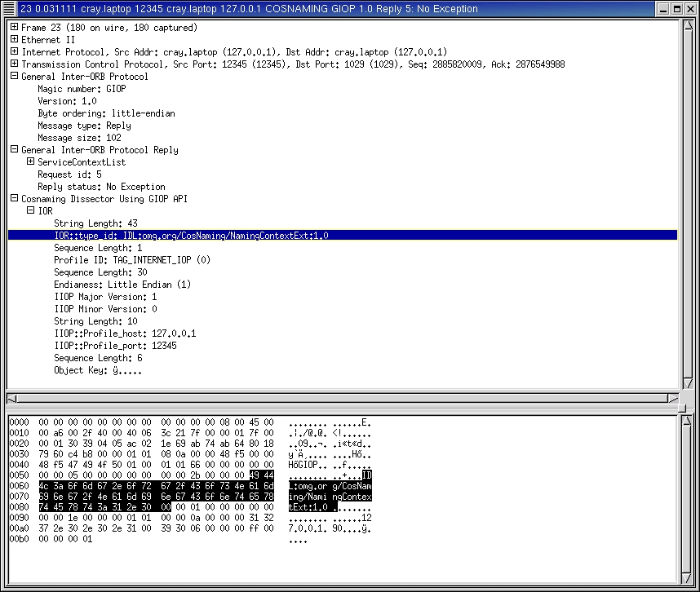Select the IIOP::Profile_host field

coord(124,334)
